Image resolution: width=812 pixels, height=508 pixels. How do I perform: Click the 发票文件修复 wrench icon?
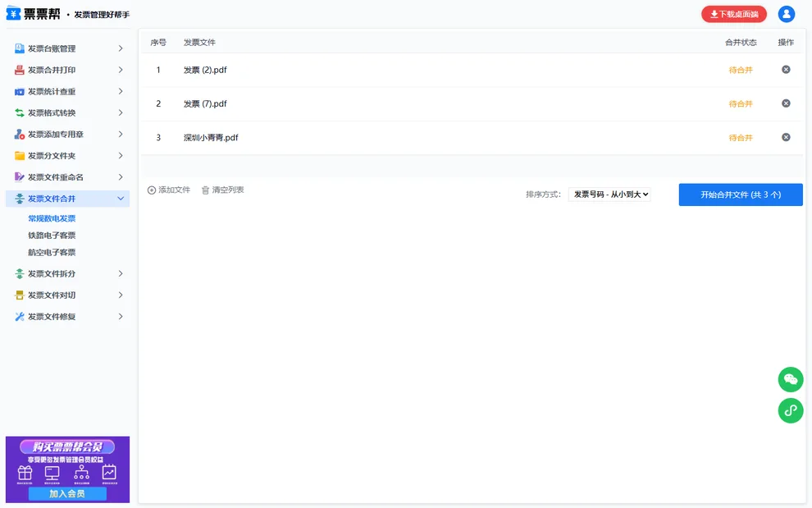tap(20, 317)
